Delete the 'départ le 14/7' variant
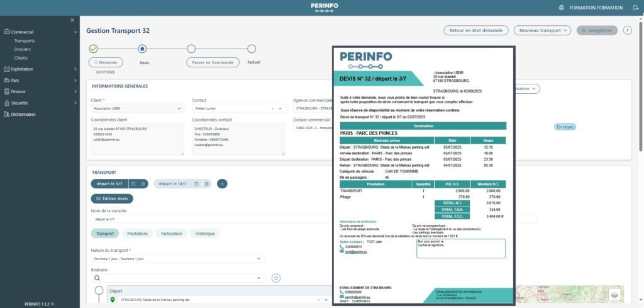Viewport: 644px width, 308px height. [206, 184]
